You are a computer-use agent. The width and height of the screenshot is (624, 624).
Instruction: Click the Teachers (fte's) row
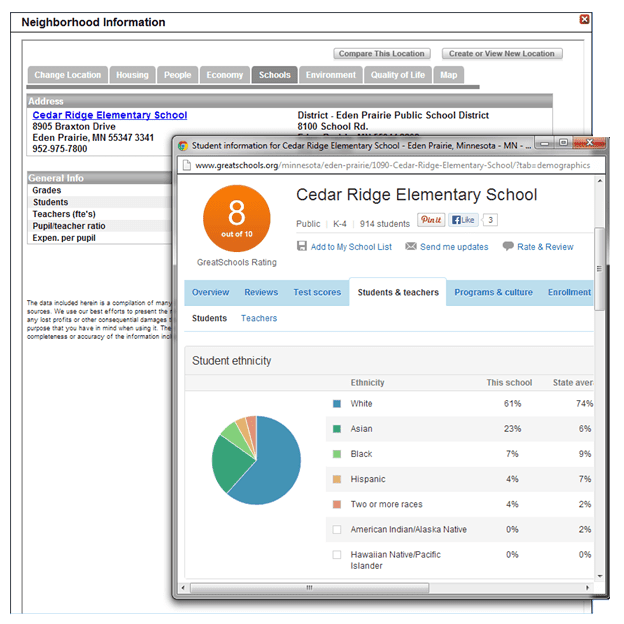(99, 214)
